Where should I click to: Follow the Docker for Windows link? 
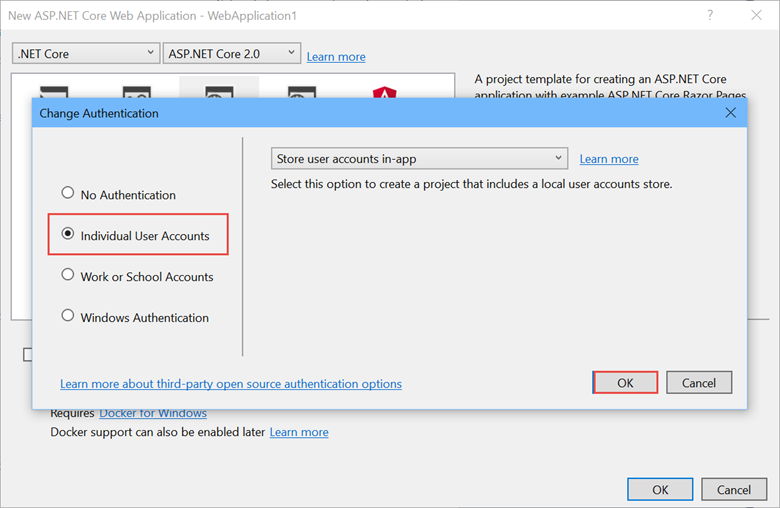coord(153,413)
